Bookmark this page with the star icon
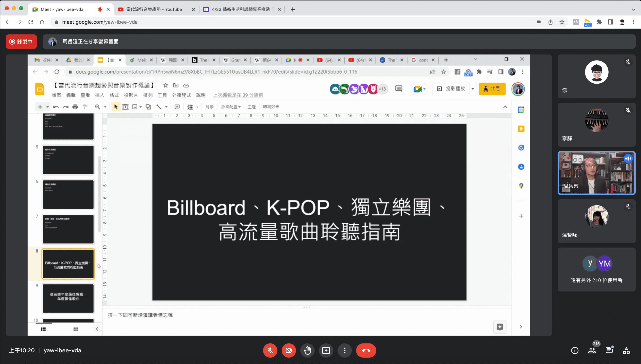 tap(562, 22)
